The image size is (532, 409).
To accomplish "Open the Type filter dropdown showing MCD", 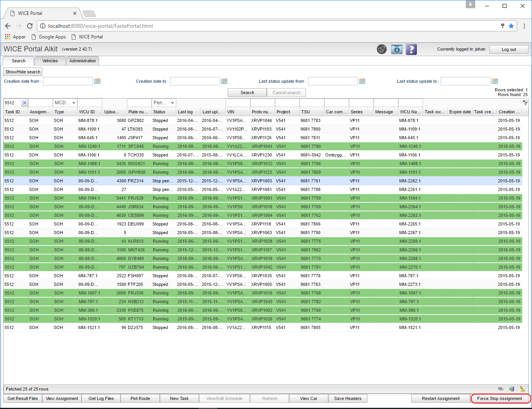I will (x=65, y=103).
